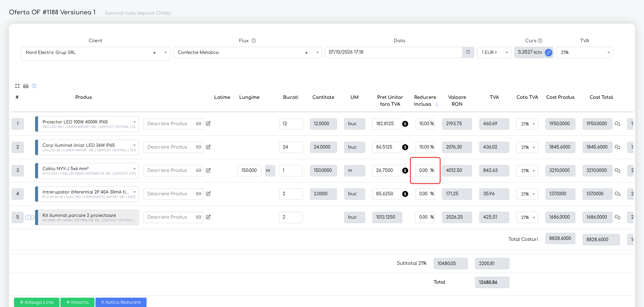Click Pret Unitar field showing 86.5125
The width and height of the screenshot is (644, 307).
(x=387, y=147)
